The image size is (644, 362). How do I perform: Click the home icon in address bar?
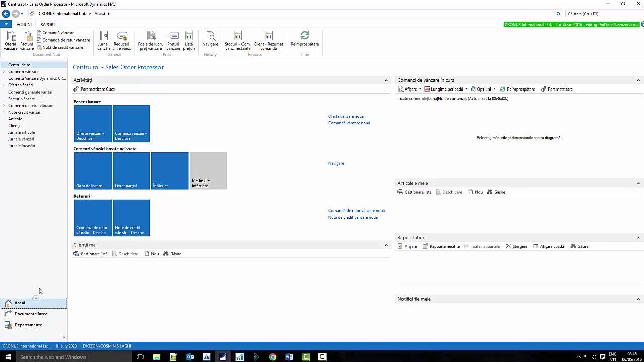(x=32, y=14)
